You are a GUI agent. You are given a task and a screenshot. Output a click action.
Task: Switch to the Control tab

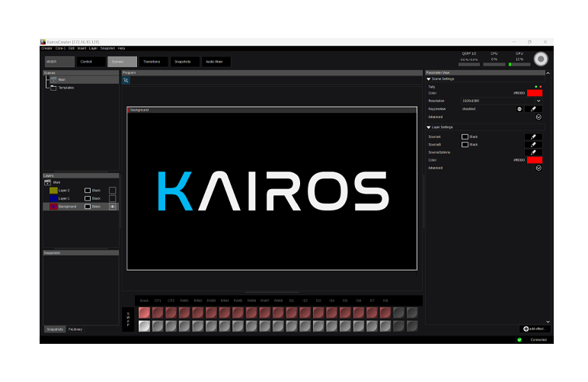[91, 62]
